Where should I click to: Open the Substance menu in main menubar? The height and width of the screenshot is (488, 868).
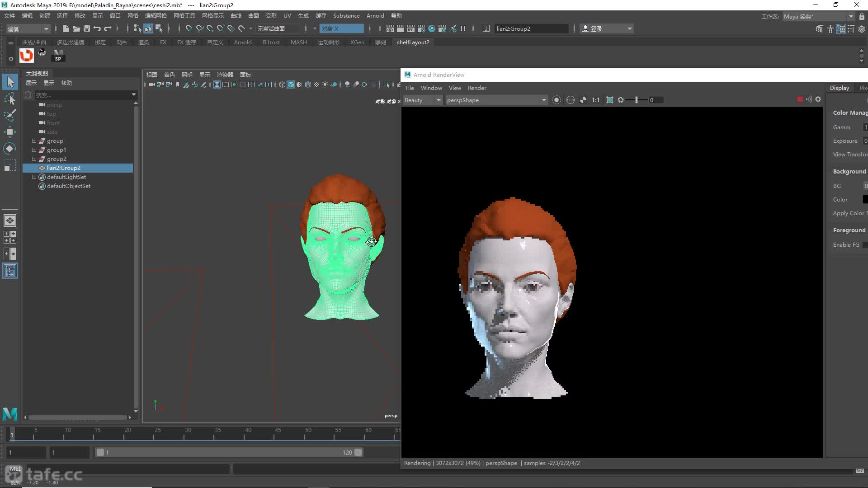pyautogui.click(x=346, y=15)
